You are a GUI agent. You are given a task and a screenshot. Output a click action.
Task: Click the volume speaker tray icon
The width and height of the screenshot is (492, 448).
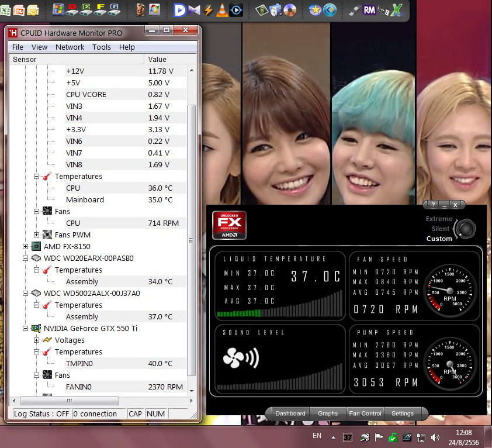pos(435,437)
